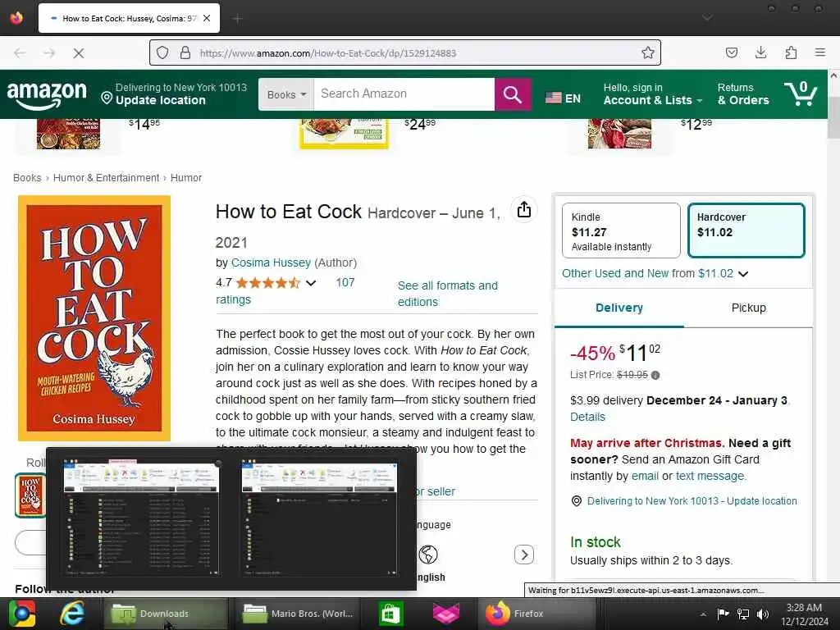Go forward using browser forward arrow
Image resolution: width=840 pixels, height=630 pixels.
(48, 52)
